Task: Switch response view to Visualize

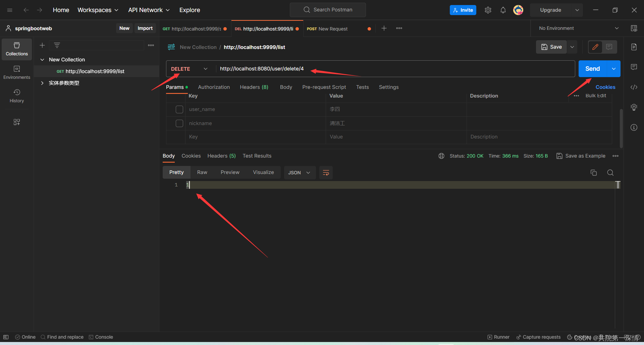Action: pyautogui.click(x=263, y=172)
